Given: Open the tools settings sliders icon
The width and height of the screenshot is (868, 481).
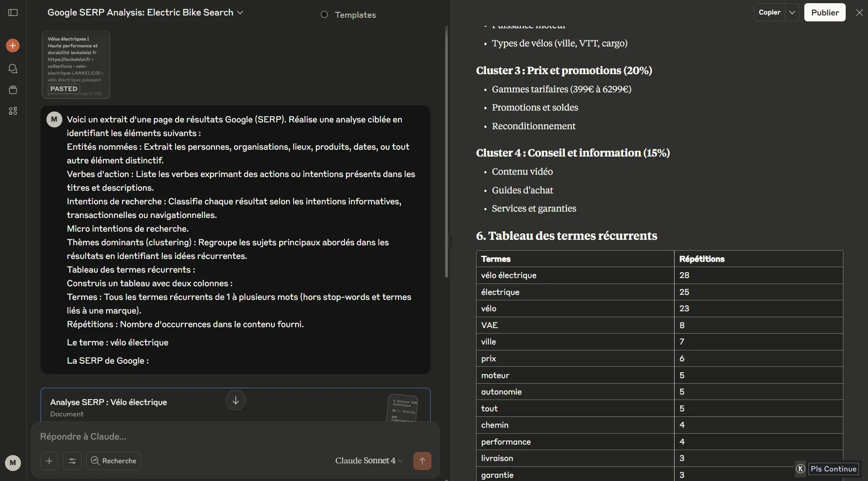Looking at the screenshot, I should pos(72,461).
